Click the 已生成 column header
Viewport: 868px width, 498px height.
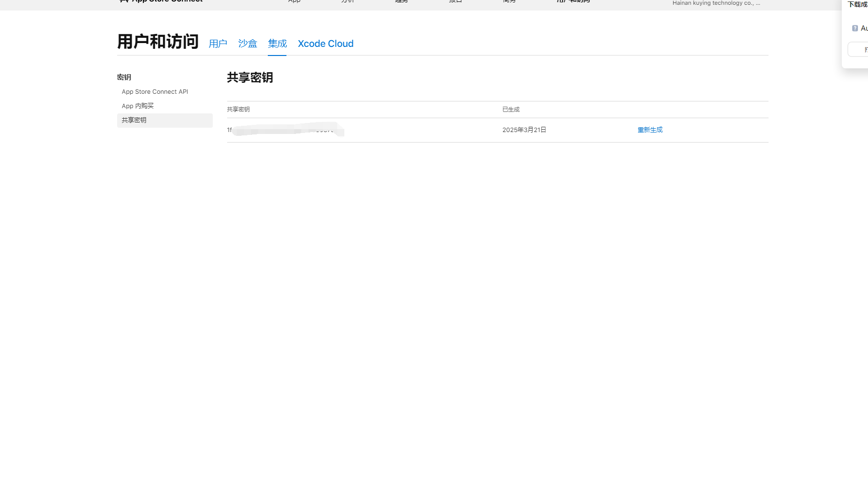tap(511, 110)
